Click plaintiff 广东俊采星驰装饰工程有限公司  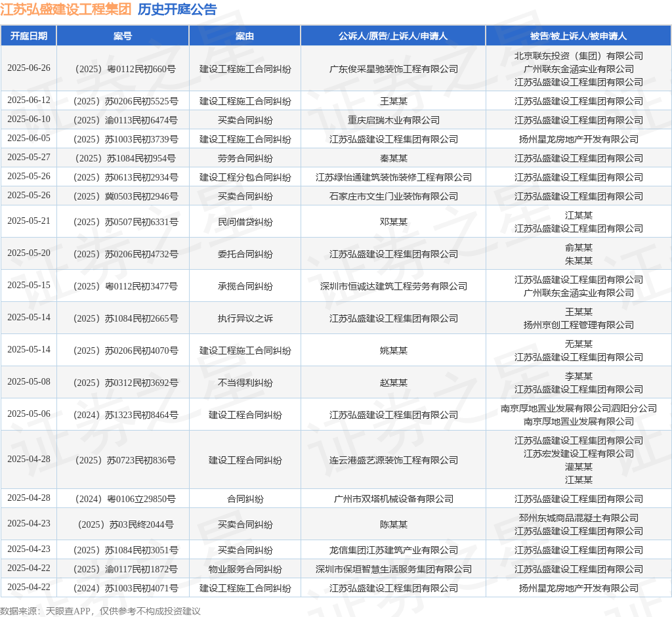[394, 69]
